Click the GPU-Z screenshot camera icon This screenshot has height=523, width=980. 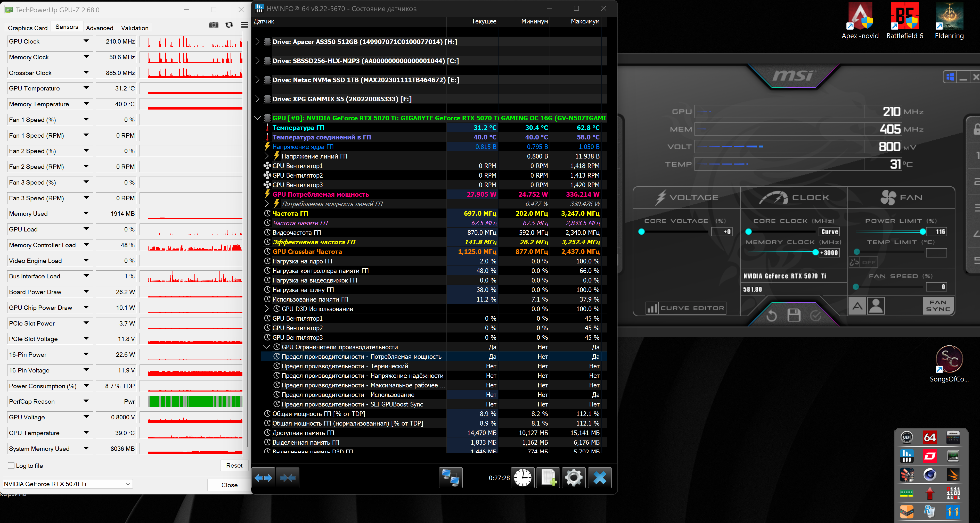click(x=214, y=25)
